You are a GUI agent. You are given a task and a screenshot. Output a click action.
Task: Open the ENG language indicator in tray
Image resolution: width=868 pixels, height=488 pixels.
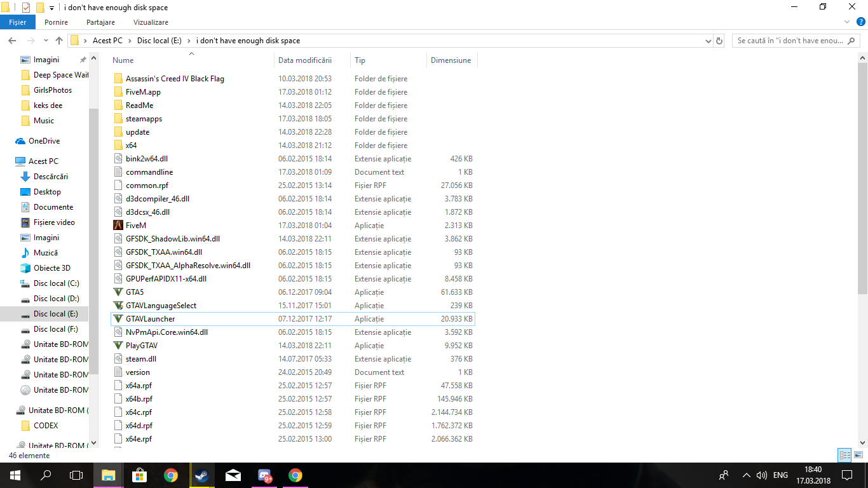pos(780,475)
